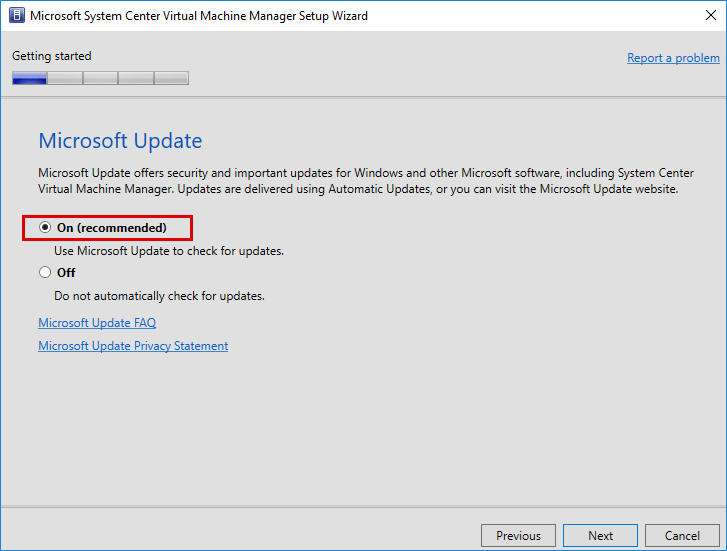727x551 pixels.
Task: Click the first highlighted progress step segment
Action: [x=29, y=78]
